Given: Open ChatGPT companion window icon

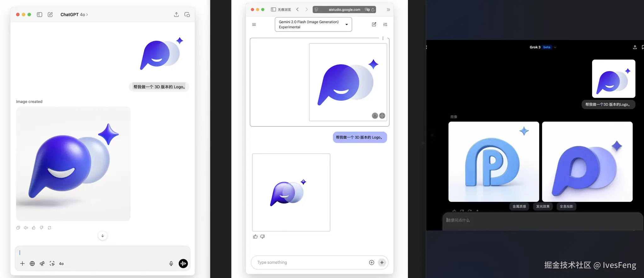Looking at the screenshot, I should pos(187,14).
